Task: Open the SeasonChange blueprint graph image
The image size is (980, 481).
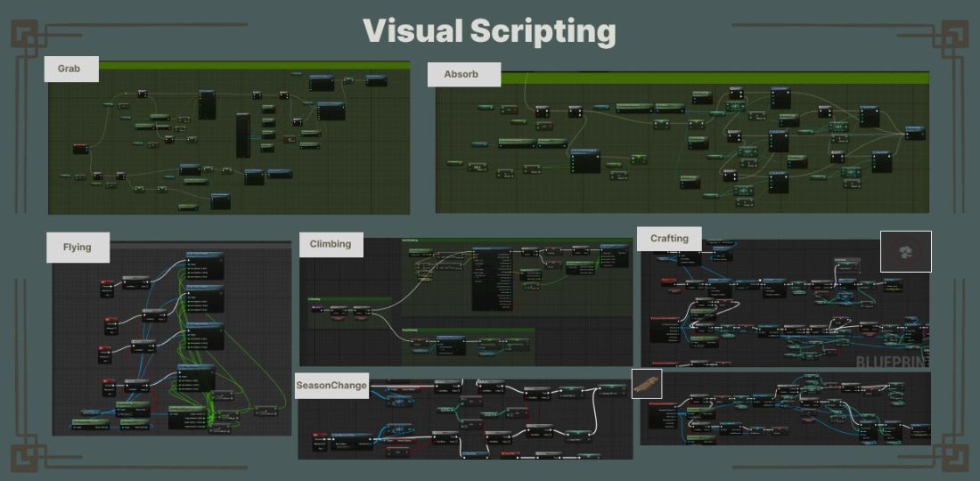Action: 465,419
